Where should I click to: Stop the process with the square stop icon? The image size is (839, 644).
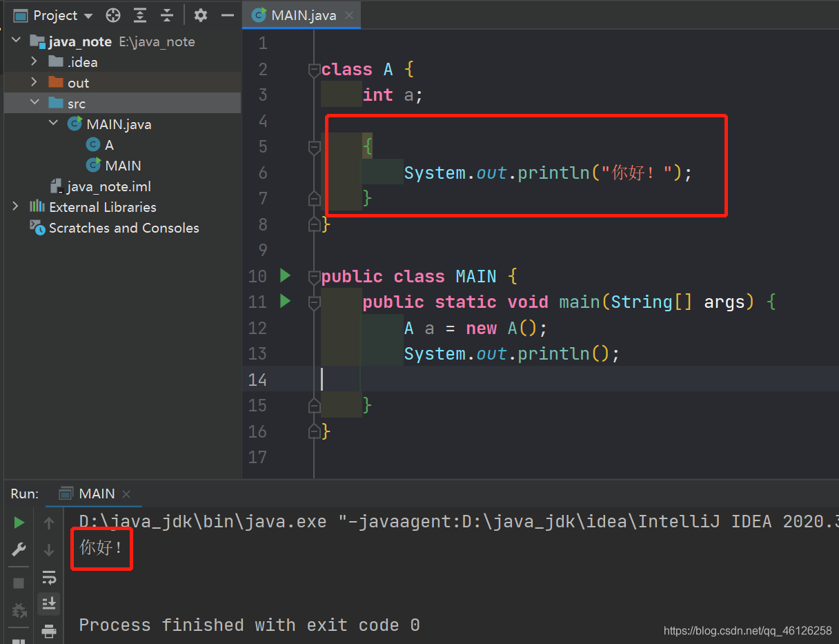[x=19, y=583]
